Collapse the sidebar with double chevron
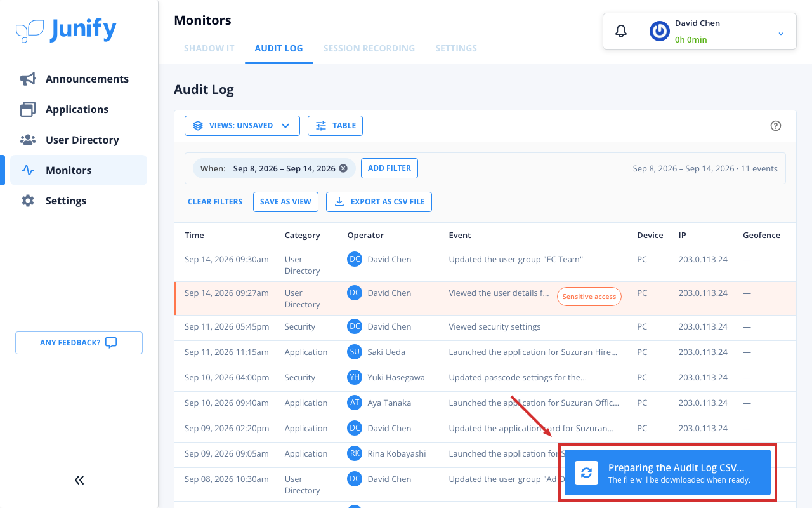812x508 pixels. [x=79, y=480]
